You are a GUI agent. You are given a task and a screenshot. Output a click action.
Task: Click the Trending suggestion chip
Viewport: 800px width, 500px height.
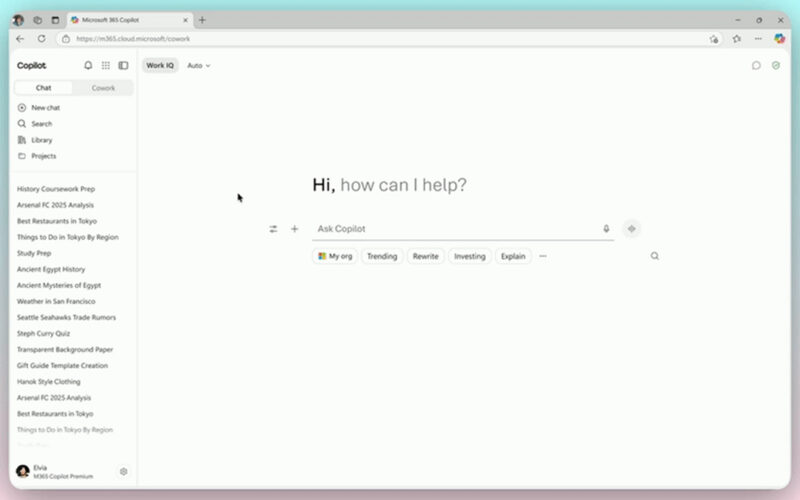coord(382,256)
